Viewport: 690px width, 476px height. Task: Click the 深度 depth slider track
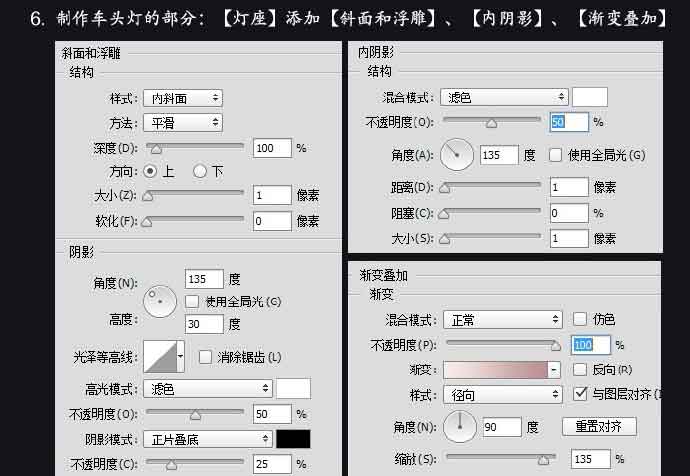(195, 147)
